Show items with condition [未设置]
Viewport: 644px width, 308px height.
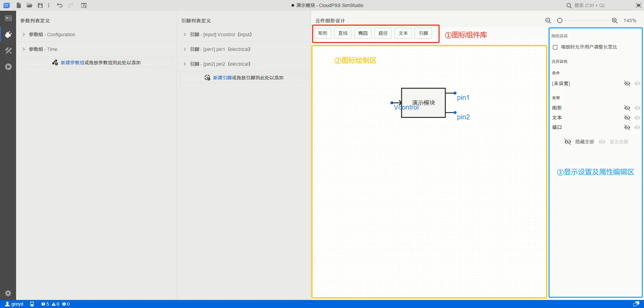[x=637, y=83]
